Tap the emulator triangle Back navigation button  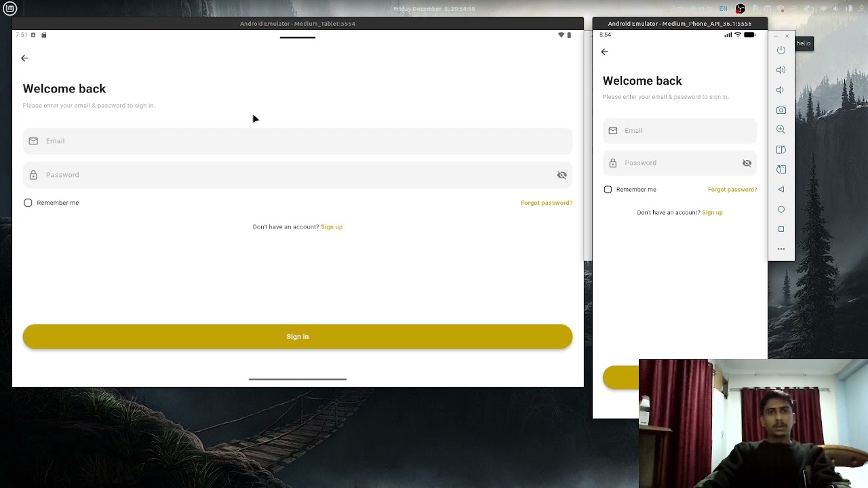tap(781, 189)
